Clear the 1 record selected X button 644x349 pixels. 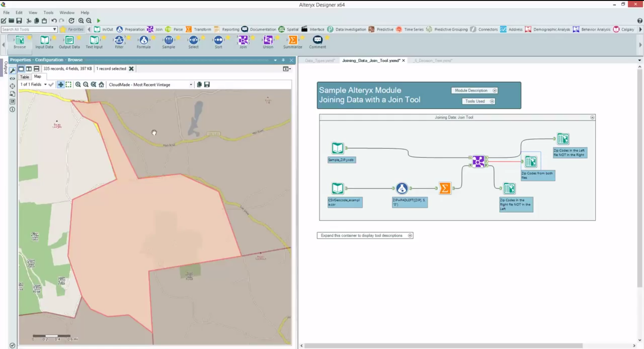131,69
